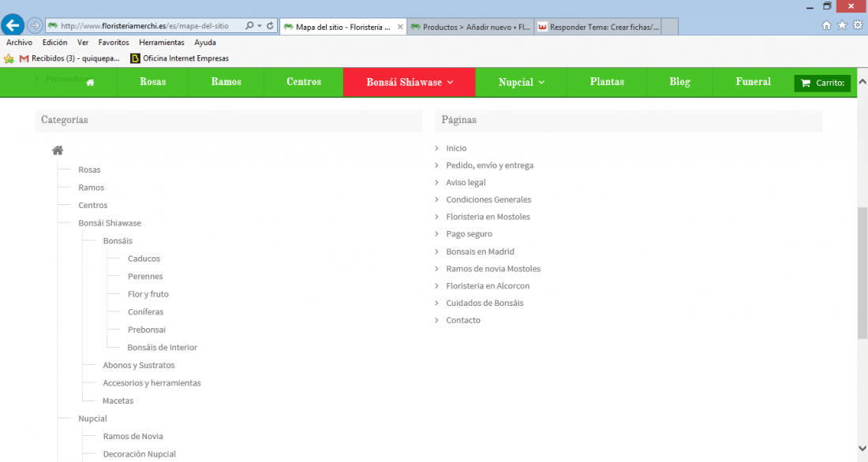Click the add-to-favorites bar star icon
This screenshot has height=462, width=868.
point(9,58)
